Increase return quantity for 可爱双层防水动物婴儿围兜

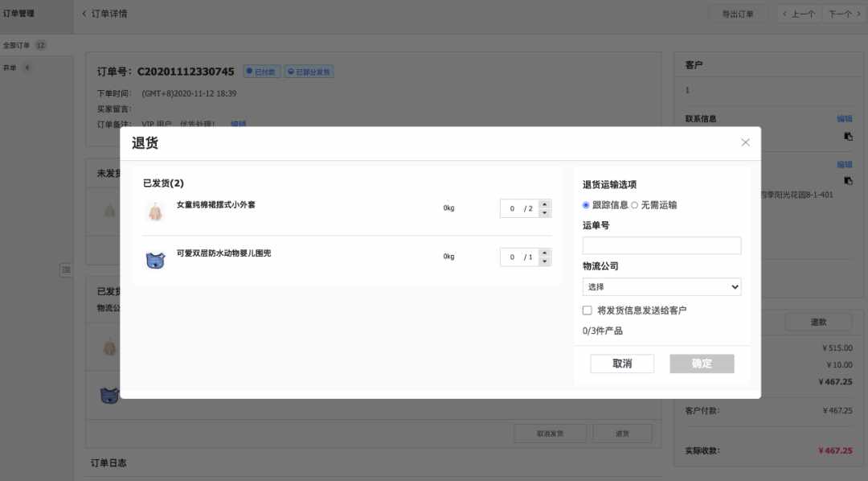[545, 253]
